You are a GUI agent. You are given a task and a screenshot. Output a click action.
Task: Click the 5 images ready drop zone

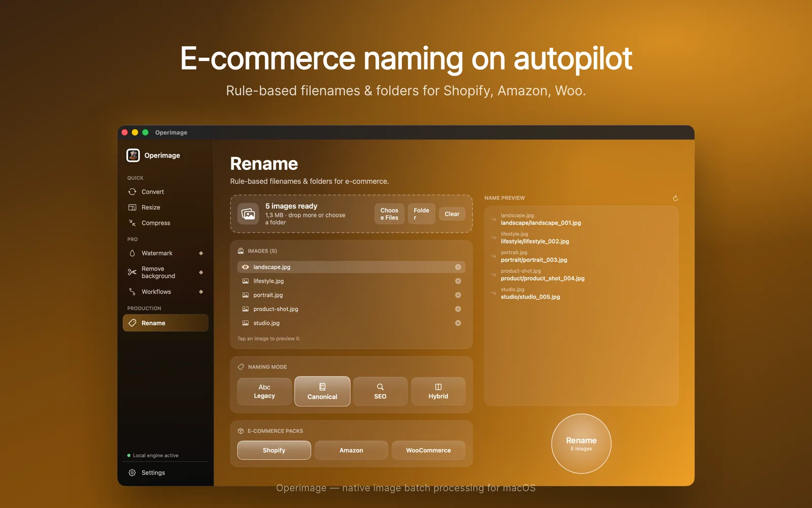click(351, 214)
